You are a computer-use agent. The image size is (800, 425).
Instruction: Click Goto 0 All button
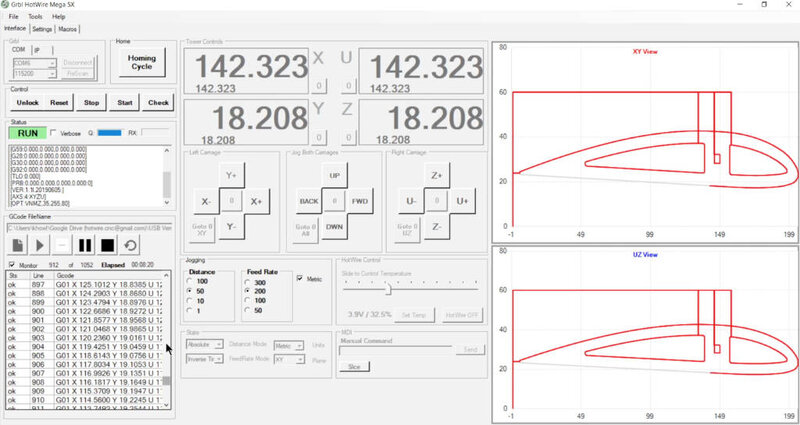306,230
